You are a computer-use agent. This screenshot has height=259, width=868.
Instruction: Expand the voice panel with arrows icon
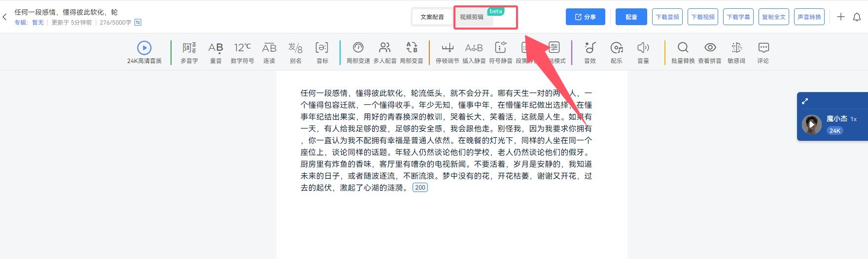point(805,101)
